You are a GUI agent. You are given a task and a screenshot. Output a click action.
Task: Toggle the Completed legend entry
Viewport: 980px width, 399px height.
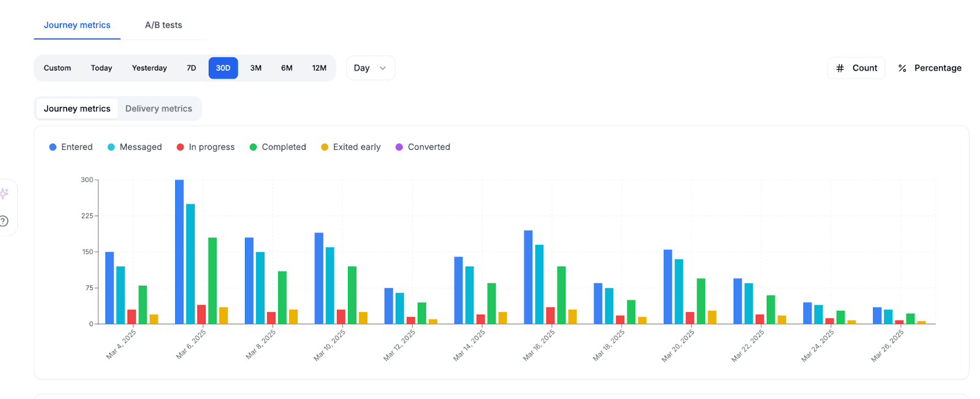click(277, 147)
